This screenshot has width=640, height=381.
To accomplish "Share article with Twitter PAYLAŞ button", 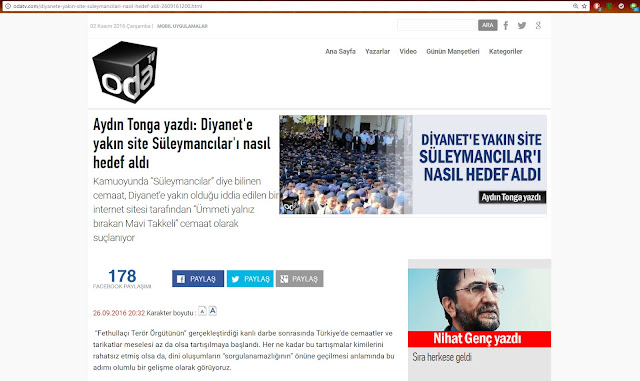I will [x=250, y=279].
